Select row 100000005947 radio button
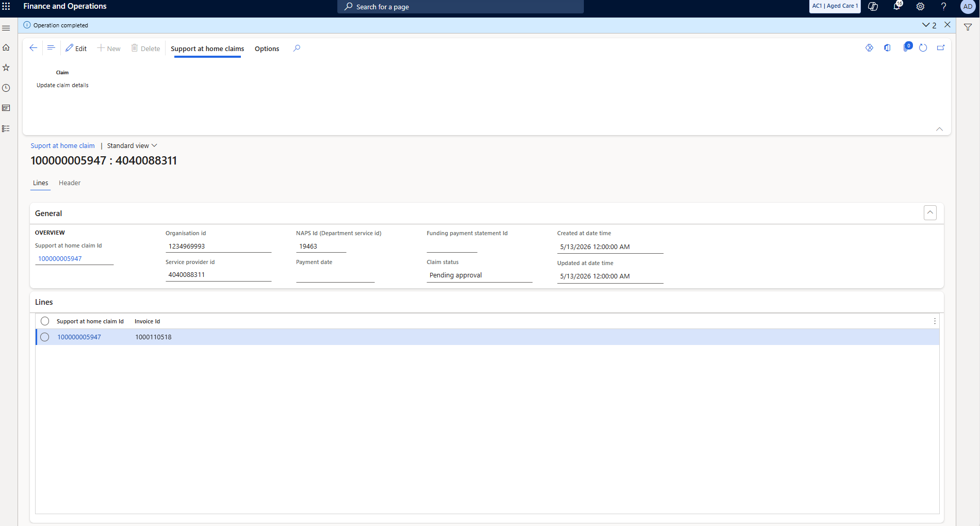980x526 pixels. click(45, 337)
